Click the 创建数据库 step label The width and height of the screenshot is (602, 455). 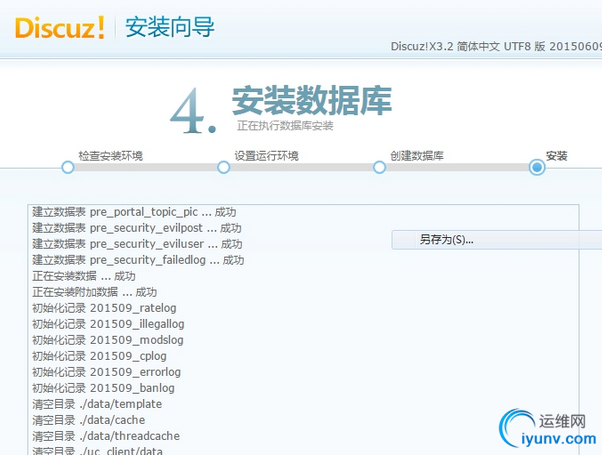[x=417, y=156]
